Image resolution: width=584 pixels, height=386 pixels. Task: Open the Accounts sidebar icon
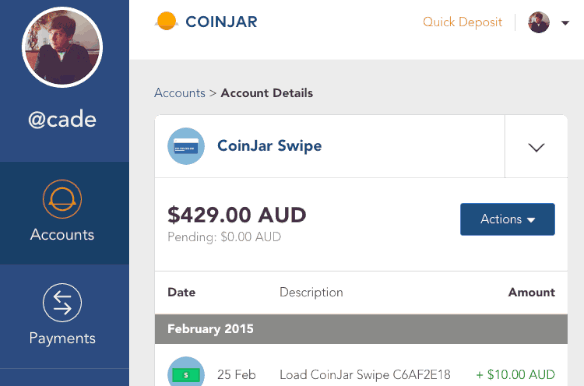pos(62,199)
